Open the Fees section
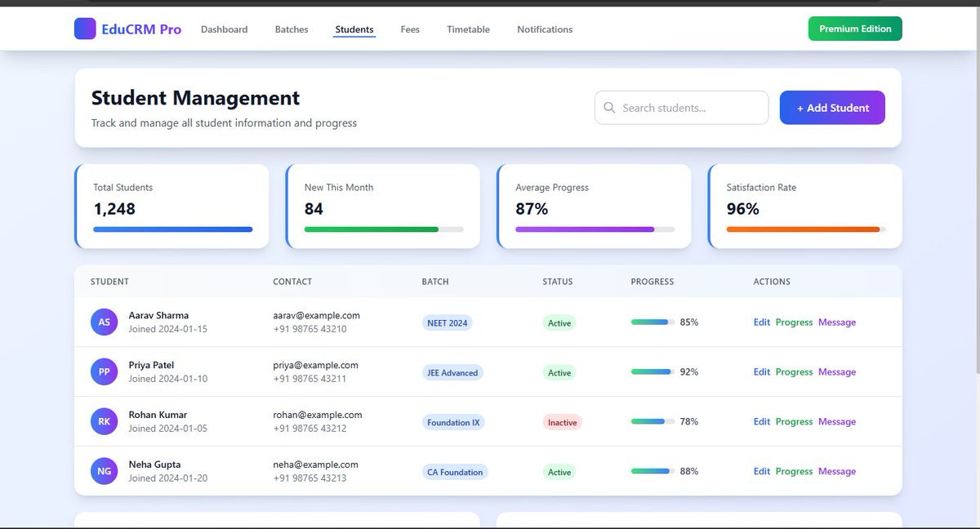This screenshot has width=980, height=529. coord(409,29)
